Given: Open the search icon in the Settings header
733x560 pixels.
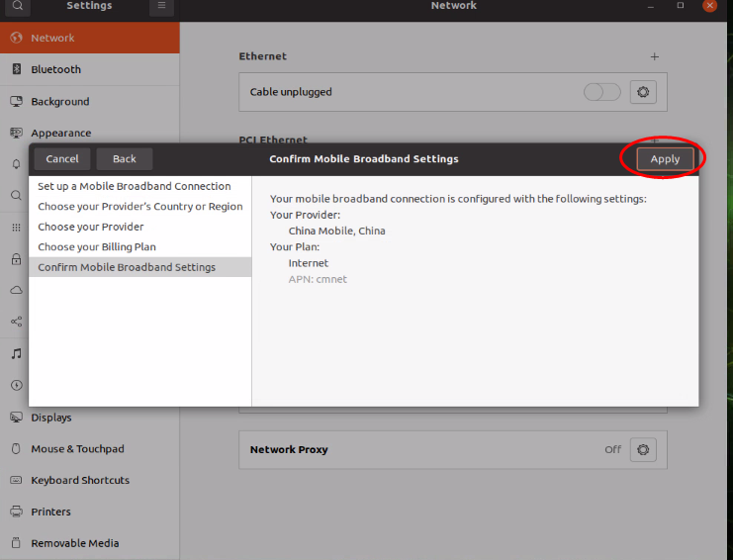Looking at the screenshot, I should tap(18, 6).
